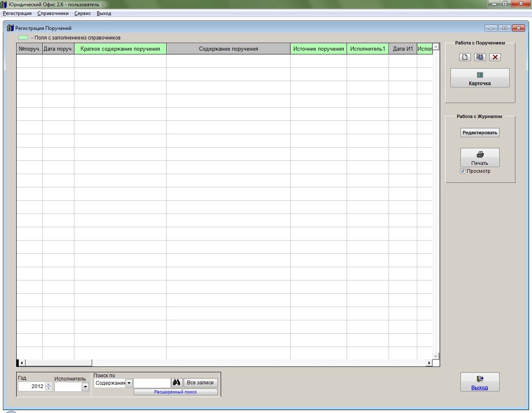Expand the Исполнитель dropdown
Image resolution: width=532 pixels, height=413 pixels.
pyautogui.click(x=85, y=387)
